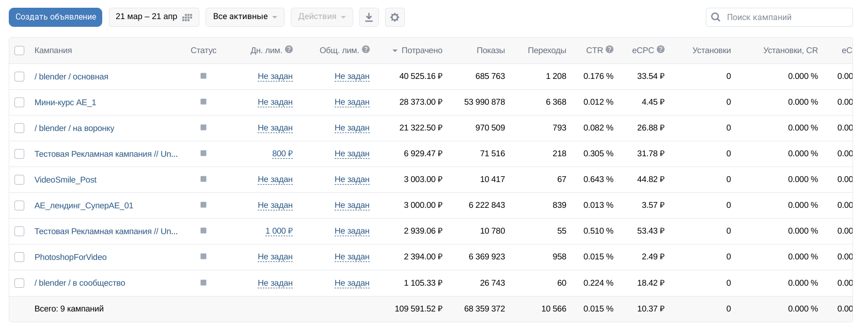This screenshot has width=868, height=329.
Task: Open the Действия dropdown
Action: click(321, 17)
